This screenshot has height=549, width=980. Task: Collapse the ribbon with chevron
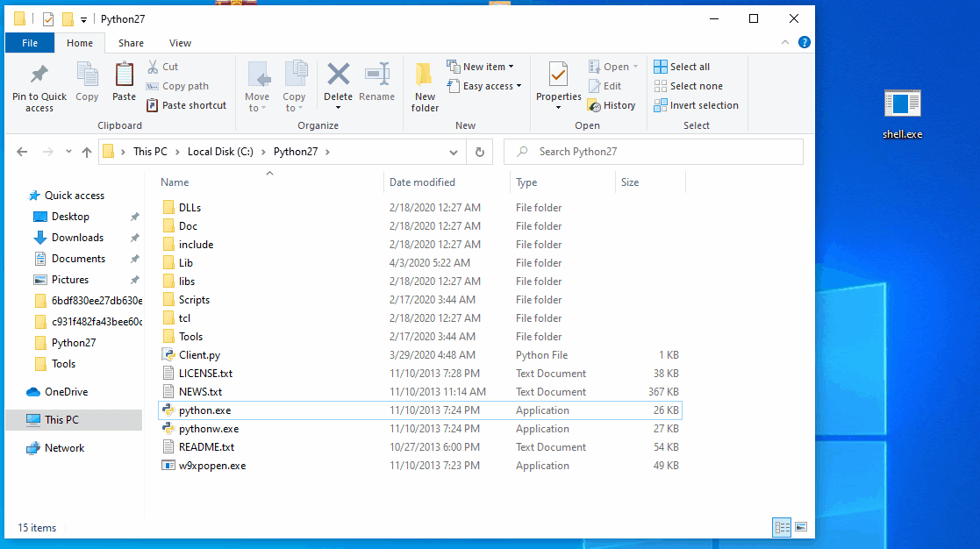[785, 42]
